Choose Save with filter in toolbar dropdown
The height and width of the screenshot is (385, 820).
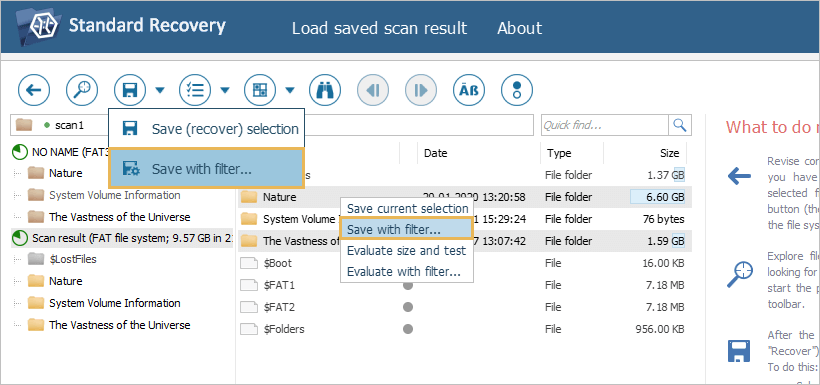207,168
